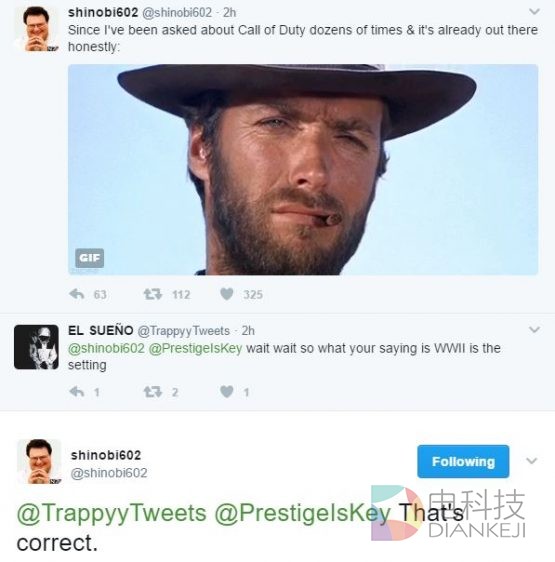Click the GIF badge on the image
Image resolution: width=555 pixels, height=562 pixels.
click(x=90, y=258)
